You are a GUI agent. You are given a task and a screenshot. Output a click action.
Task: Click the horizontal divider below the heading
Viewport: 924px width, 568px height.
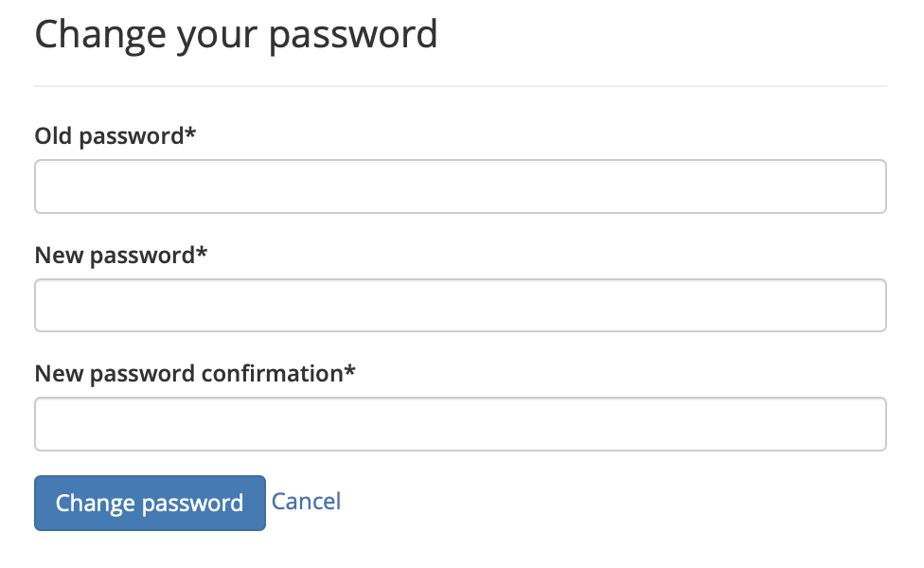[x=460, y=86]
